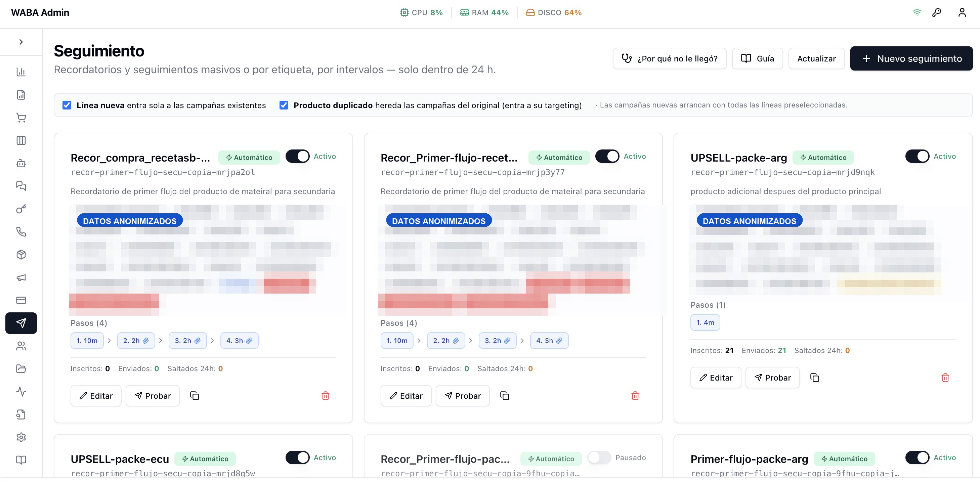Click the Automático badge on UPSELL-packe-ecu

(205, 459)
